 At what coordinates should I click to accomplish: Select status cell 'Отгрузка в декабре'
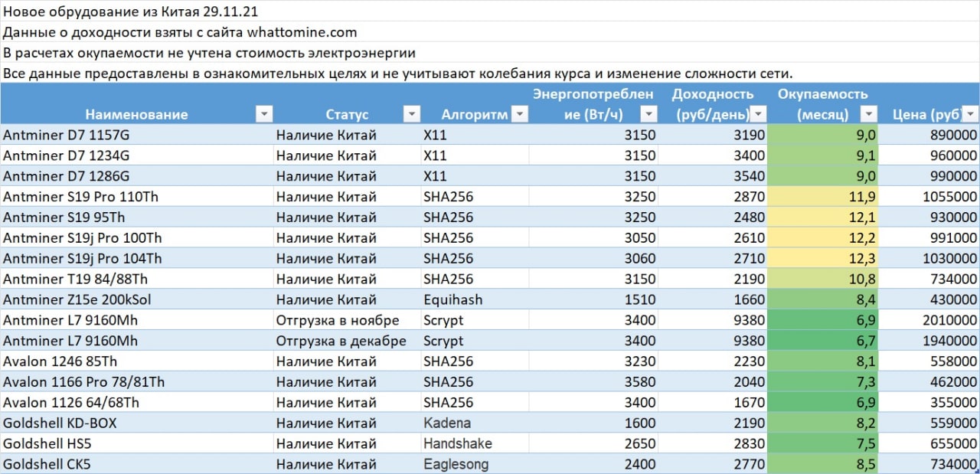coord(348,342)
